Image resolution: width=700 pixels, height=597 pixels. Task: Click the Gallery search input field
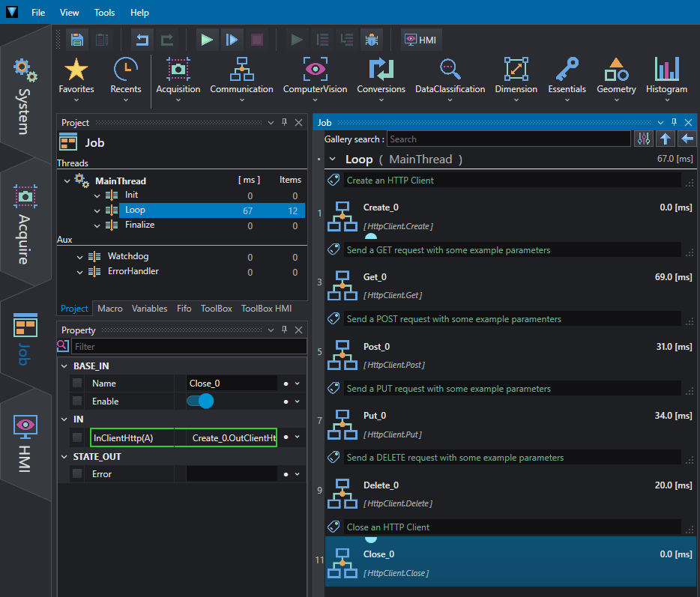point(509,139)
